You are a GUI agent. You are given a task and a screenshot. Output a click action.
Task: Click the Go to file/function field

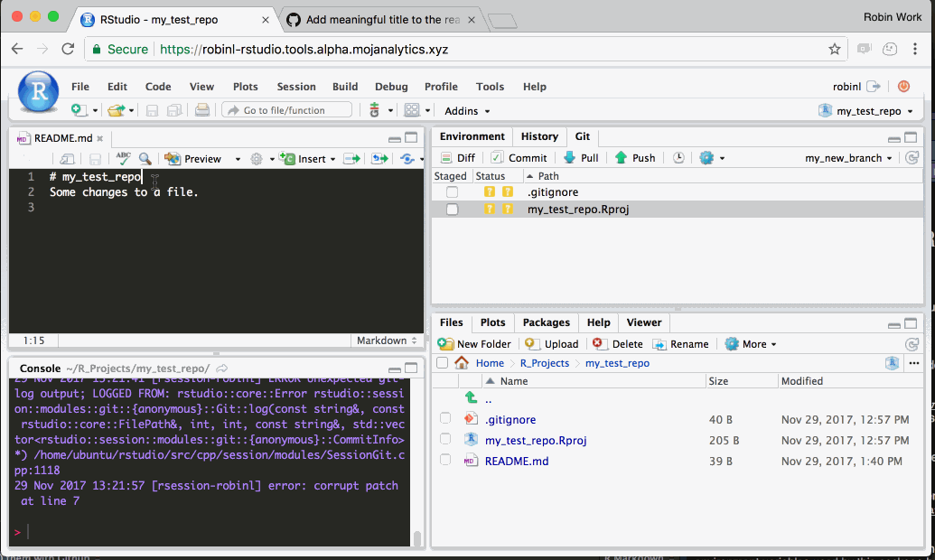(286, 110)
